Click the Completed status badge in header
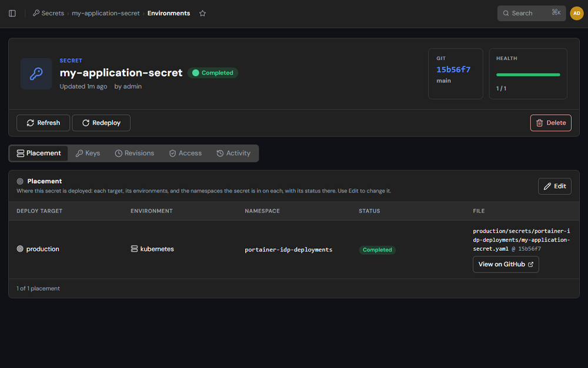The image size is (588, 368). (213, 73)
